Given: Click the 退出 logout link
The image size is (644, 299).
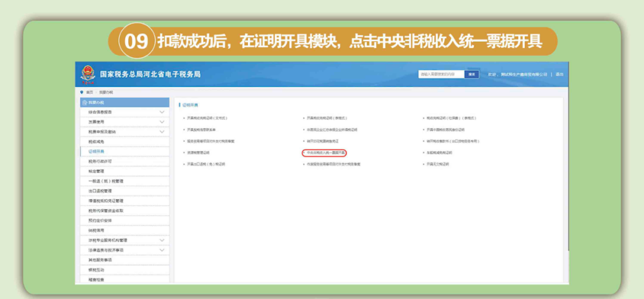Looking at the screenshot, I should pos(559,74).
